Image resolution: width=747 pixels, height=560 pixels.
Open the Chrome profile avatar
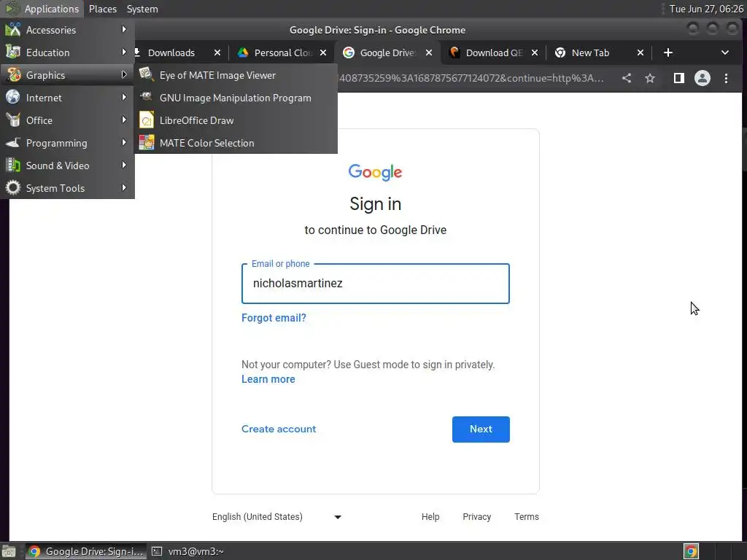703,78
